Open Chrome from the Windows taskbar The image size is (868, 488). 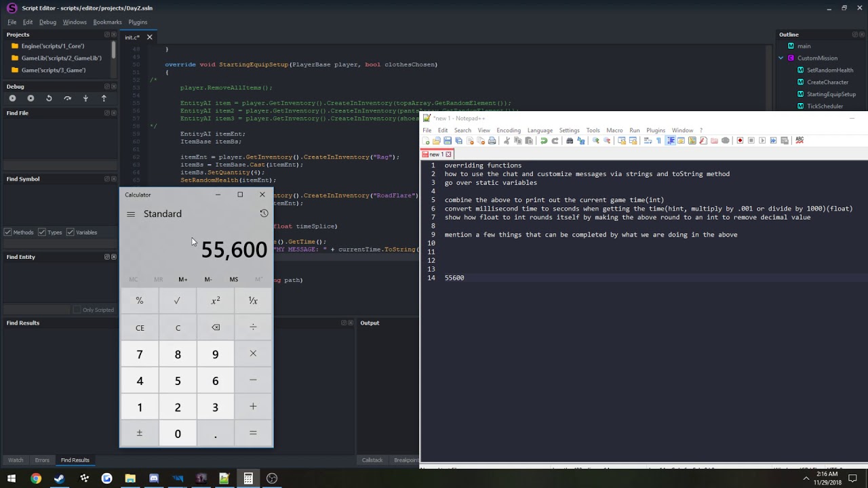pyautogui.click(x=35, y=479)
